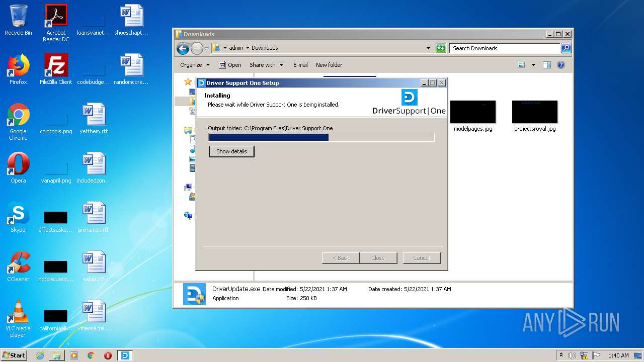Change the view icon in Explorer
This screenshot has height=362, width=644.
pos(521,65)
